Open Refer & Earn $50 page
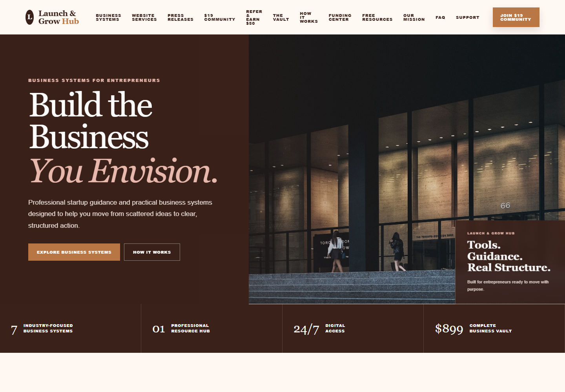This screenshot has height=392, width=565. pyautogui.click(x=254, y=17)
